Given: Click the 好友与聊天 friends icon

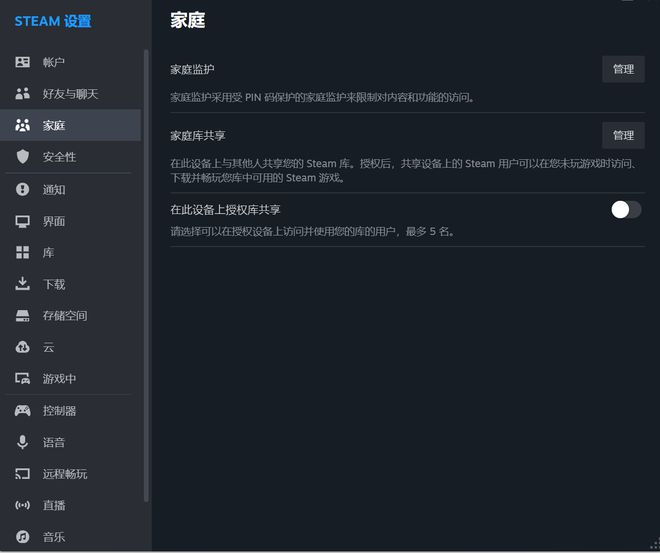Looking at the screenshot, I should [22, 93].
